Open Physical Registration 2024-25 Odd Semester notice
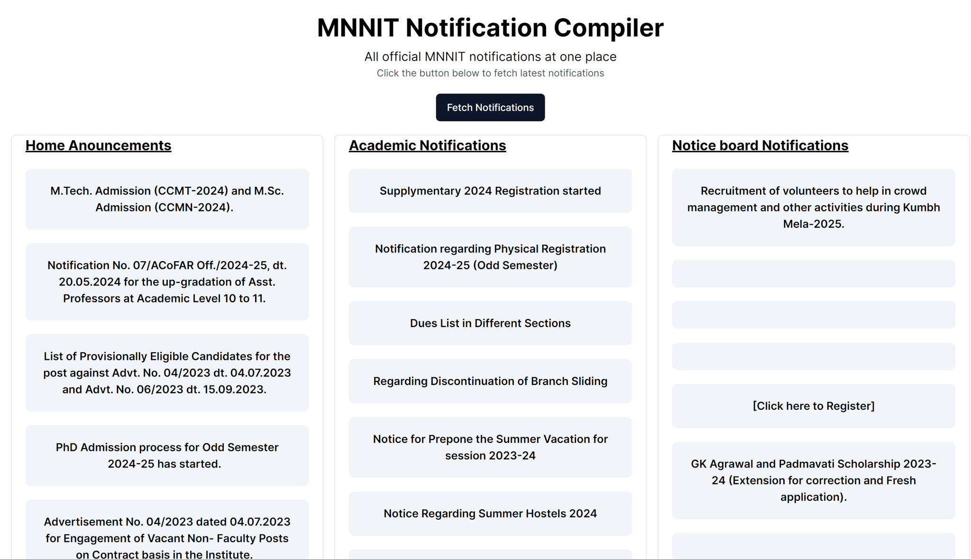This screenshot has width=971, height=560. [490, 257]
